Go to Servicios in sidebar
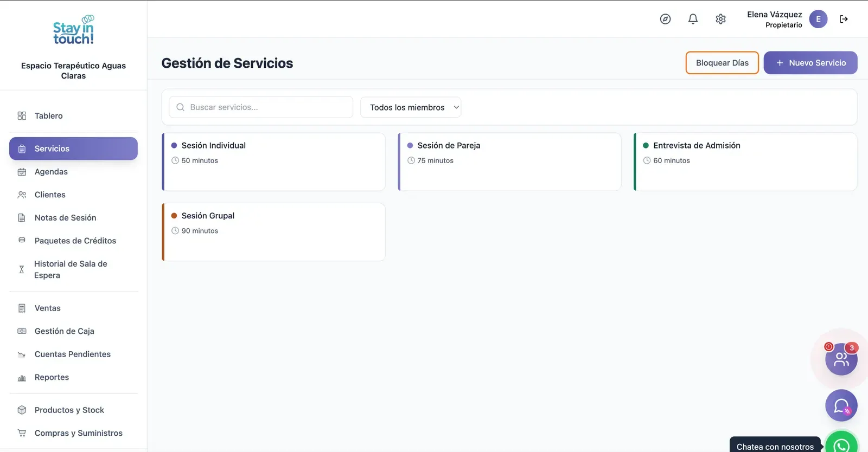Image resolution: width=868 pixels, height=452 pixels. coord(73,148)
